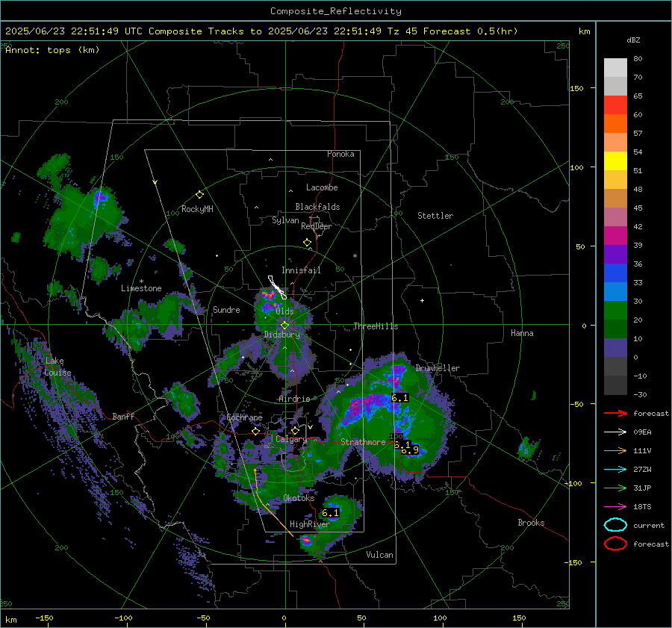Pick the purple swatch in dBZ scale
The image size is (672, 628).
(615, 254)
